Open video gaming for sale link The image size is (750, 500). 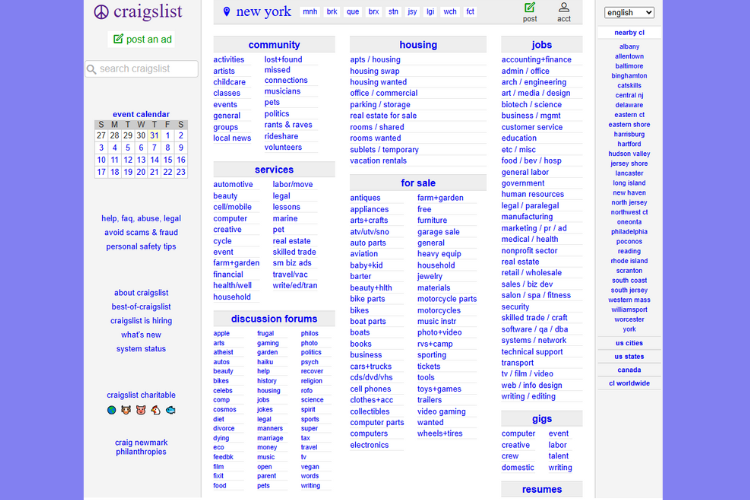click(x=441, y=411)
